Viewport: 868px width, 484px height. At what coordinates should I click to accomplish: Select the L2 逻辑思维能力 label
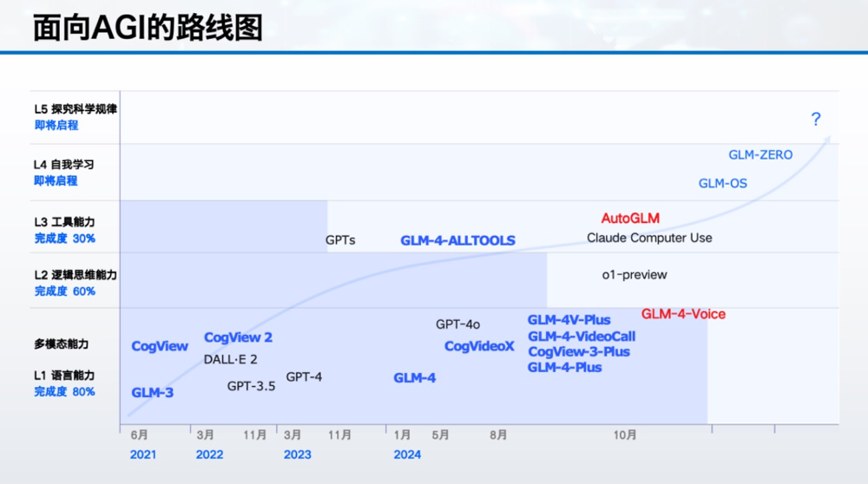(76, 275)
